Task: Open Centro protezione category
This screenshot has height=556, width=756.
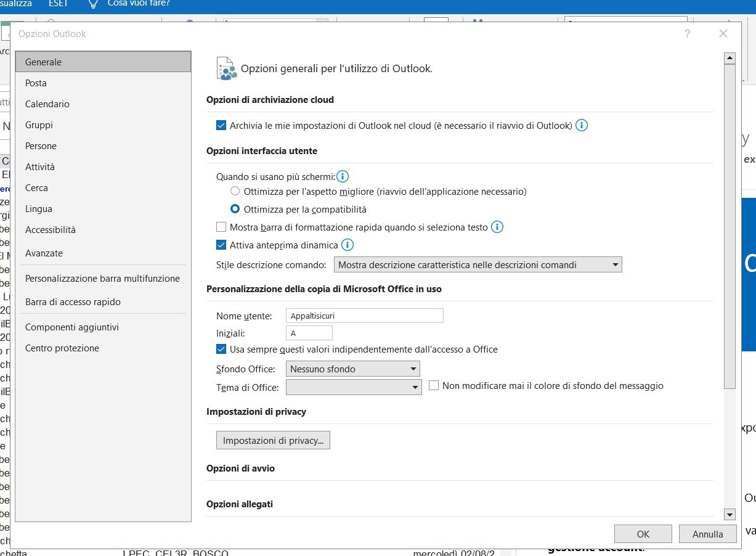Action: pyautogui.click(x=104, y=348)
